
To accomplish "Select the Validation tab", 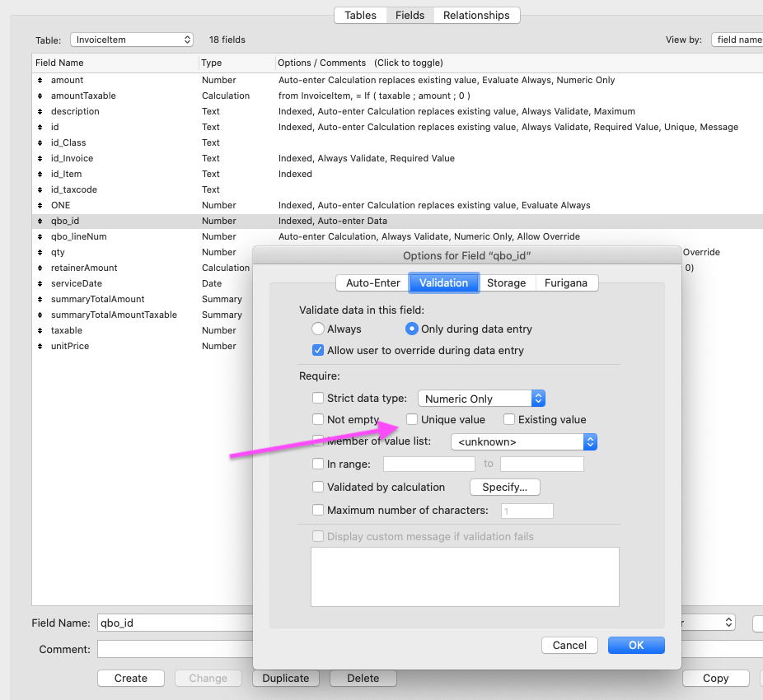I will click(444, 283).
